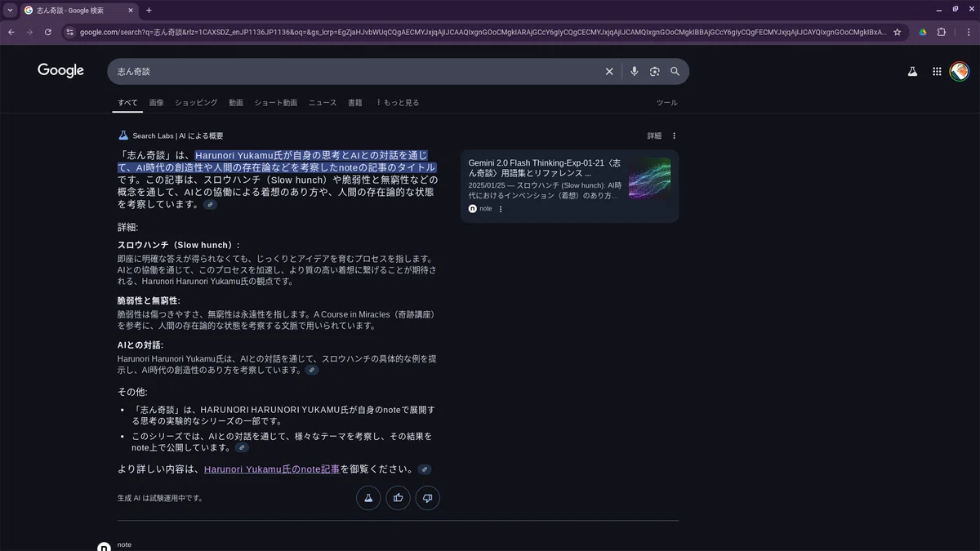Screen dimensions: 980x551
Task: Click the Search Labs AI overview flask icon
Action: [123, 136]
